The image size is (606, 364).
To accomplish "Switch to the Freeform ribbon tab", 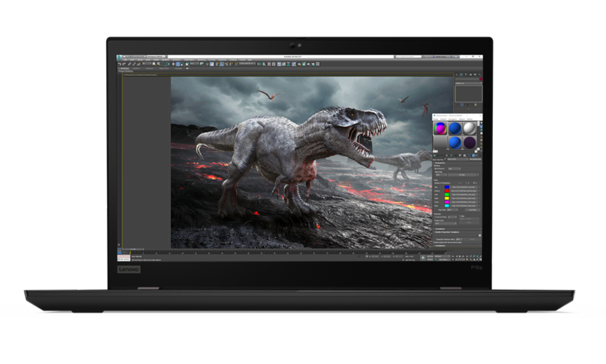I will coord(136,68).
